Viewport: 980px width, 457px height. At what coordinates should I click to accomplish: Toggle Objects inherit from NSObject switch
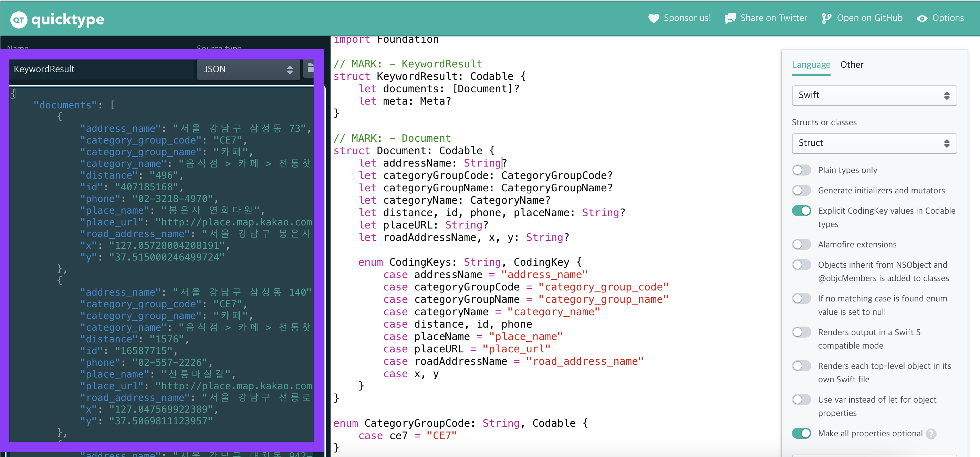tap(801, 265)
